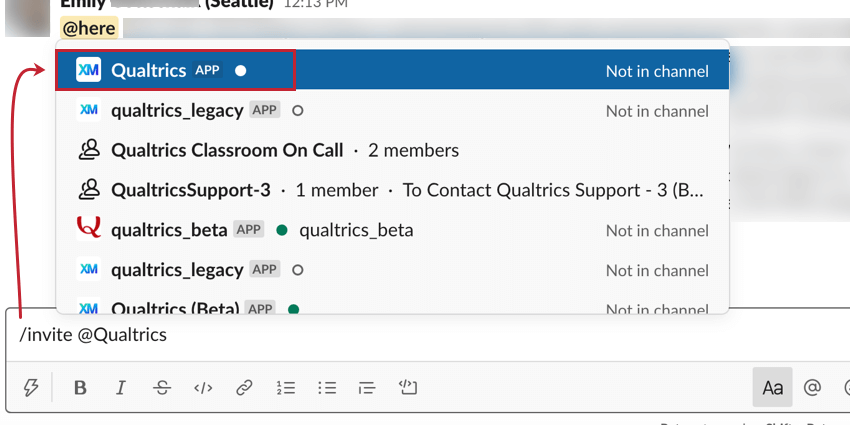Open the lightning bolt shortcuts menu
This screenshot has height=425, width=850.
31,388
